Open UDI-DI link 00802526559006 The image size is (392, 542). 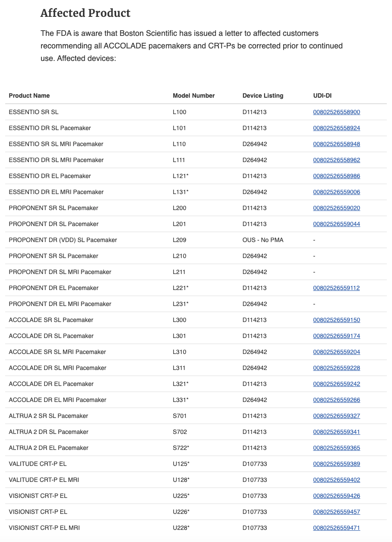point(336,192)
